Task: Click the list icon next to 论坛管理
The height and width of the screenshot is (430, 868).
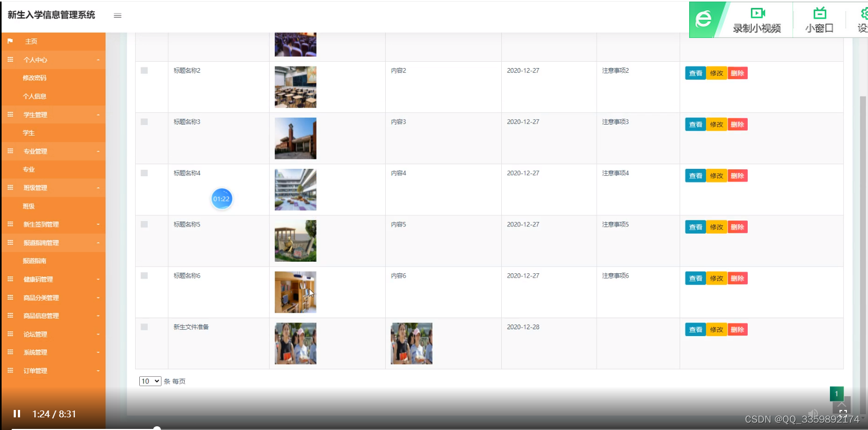Action: tap(10, 334)
